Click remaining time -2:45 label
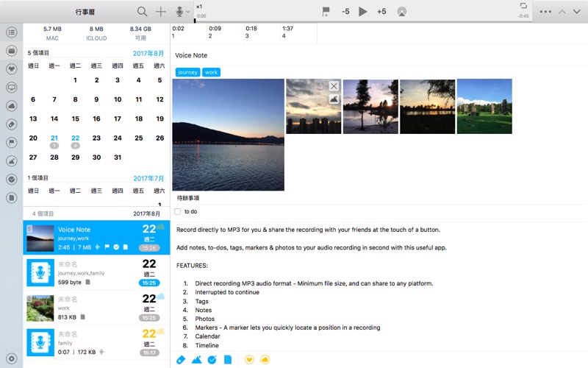 523,16
